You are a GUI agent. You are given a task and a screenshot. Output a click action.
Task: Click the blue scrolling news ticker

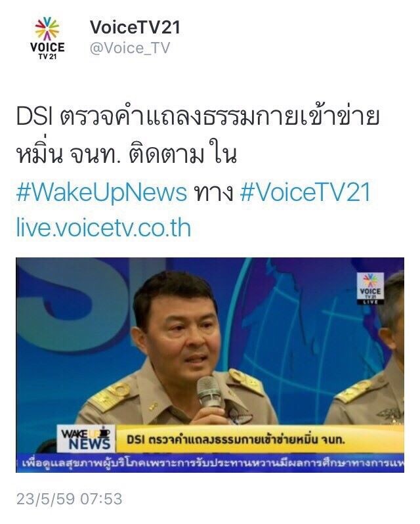tap(210, 463)
